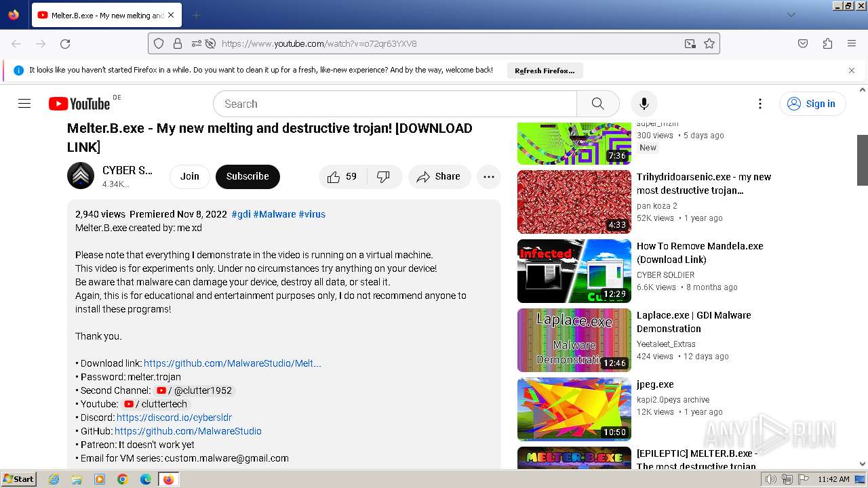Viewport: 868px width, 488px height.
Task: Open Laplace.exe GDI Malware Demonstration title
Action: pyautogui.click(x=694, y=322)
